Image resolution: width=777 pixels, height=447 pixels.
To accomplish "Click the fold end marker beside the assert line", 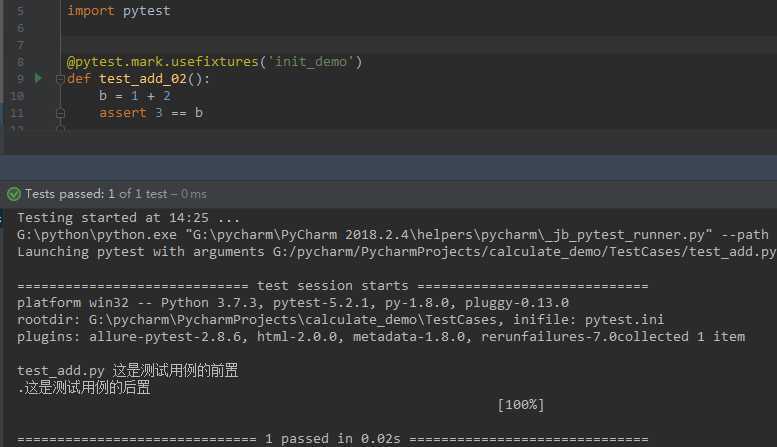I will tap(60, 113).
